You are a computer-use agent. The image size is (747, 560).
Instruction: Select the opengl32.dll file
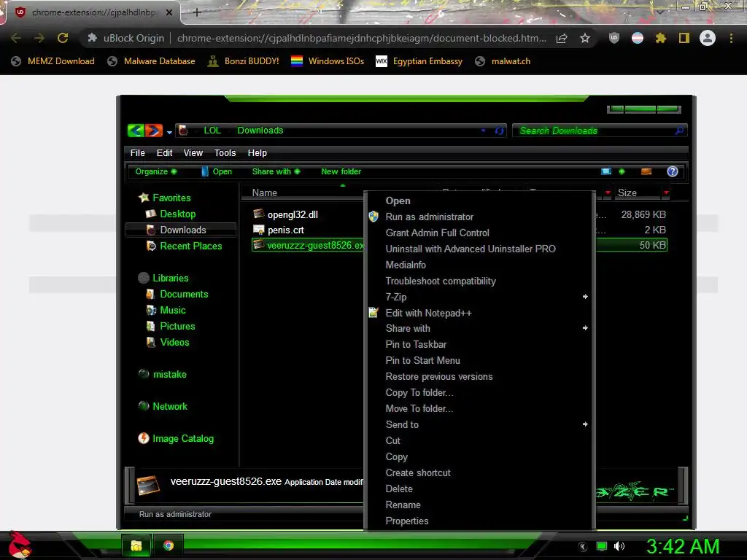pos(293,215)
